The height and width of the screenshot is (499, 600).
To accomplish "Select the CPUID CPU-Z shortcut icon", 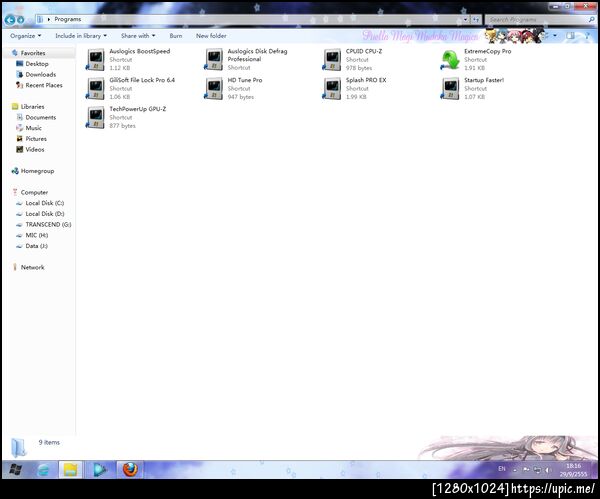I will 332,59.
